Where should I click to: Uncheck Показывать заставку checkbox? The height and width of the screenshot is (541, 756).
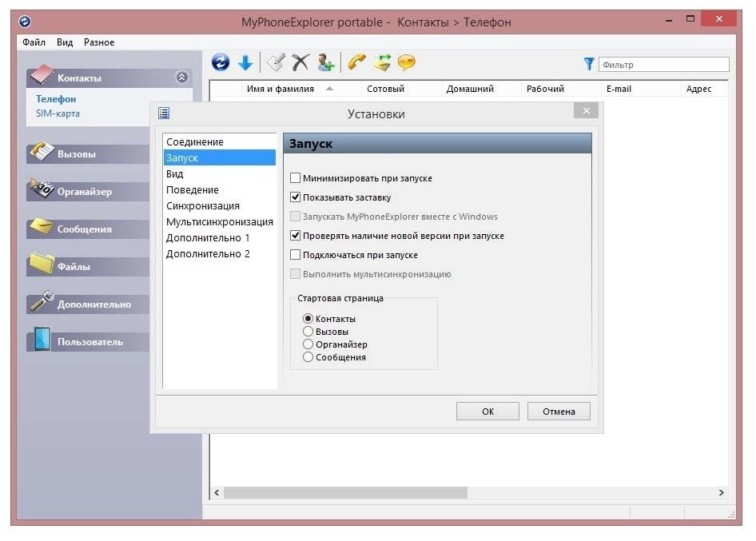point(296,197)
